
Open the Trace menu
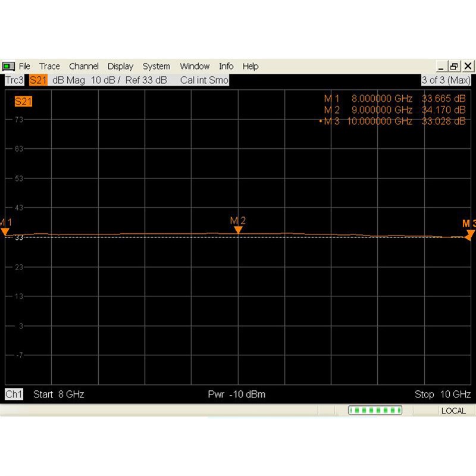pyautogui.click(x=49, y=66)
